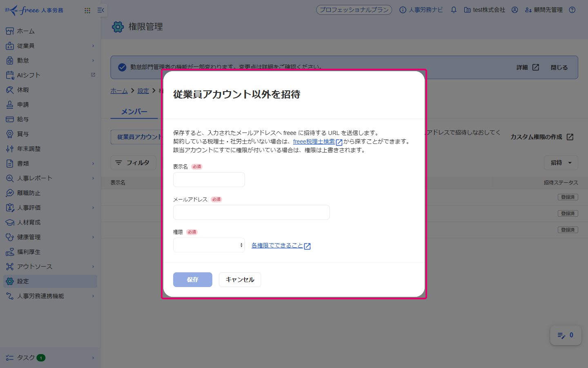Open the user account icon
The width and height of the screenshot is (588, 368).
[x=514, y=10]
